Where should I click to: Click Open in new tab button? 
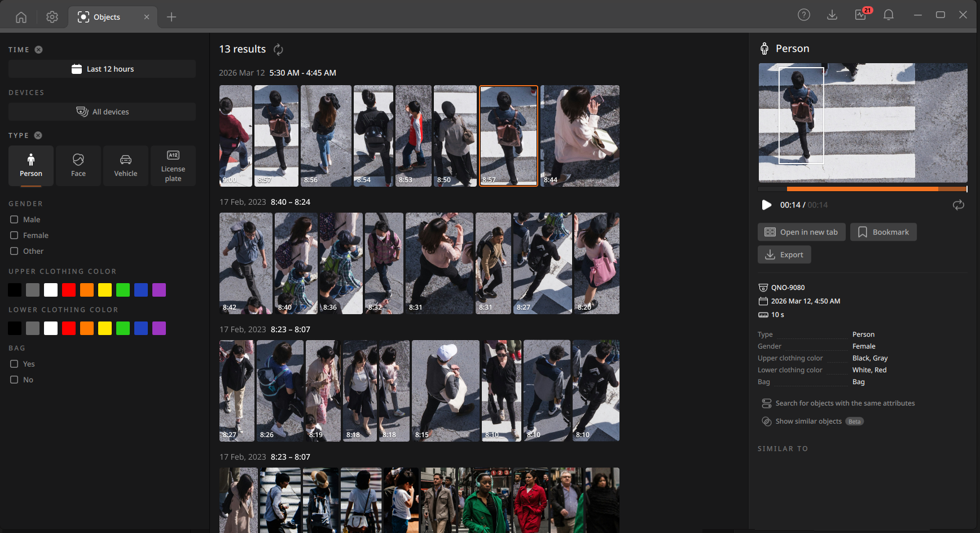pyautogui.click(x=801, y=232)
